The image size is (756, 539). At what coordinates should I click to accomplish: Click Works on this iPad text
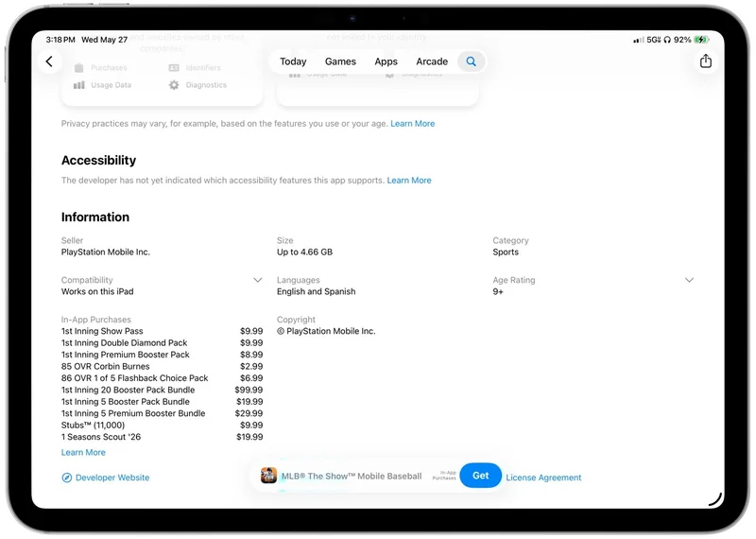click(97, 291)
